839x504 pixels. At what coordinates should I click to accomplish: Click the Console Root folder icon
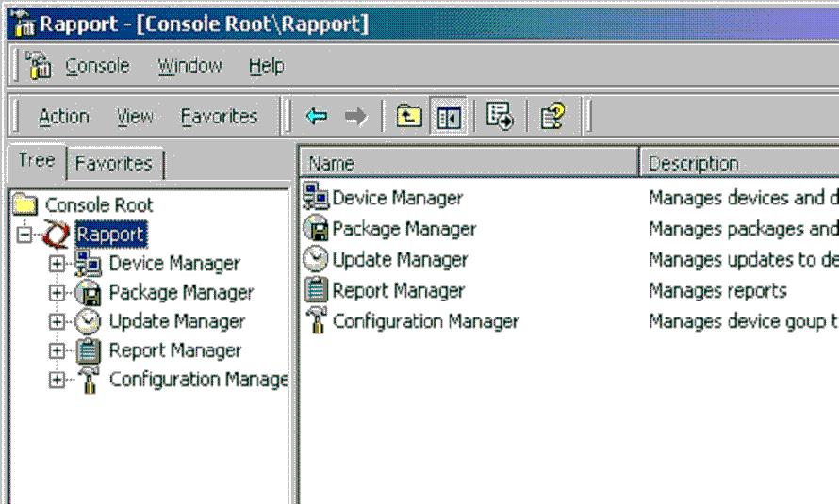coord(25,204)
